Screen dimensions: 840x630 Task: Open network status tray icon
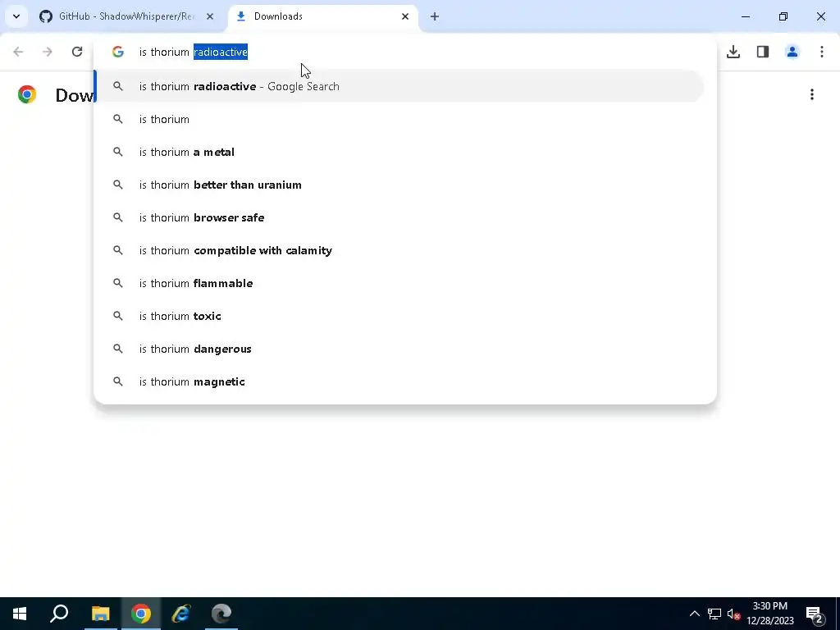click(714, 614)
